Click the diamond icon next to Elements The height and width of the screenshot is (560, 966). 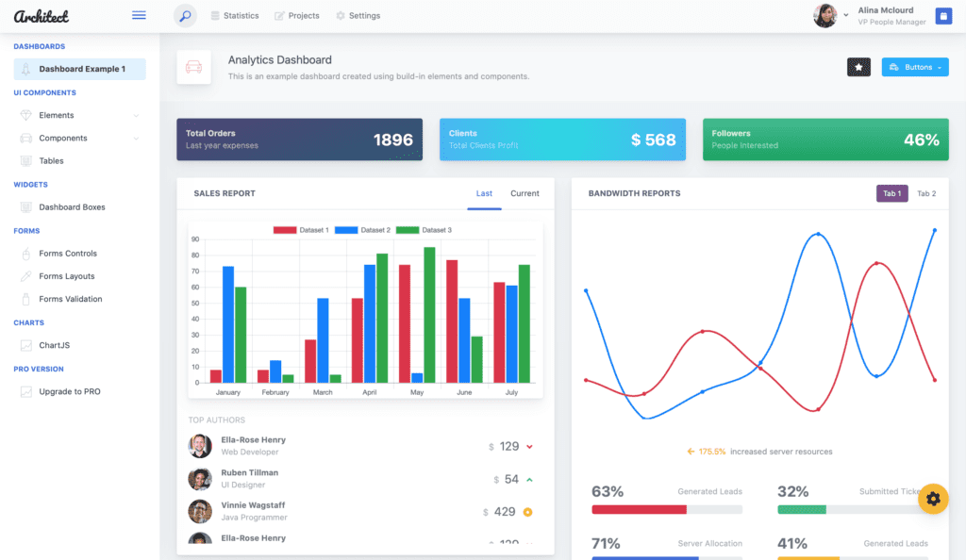[x=25, y=115]
